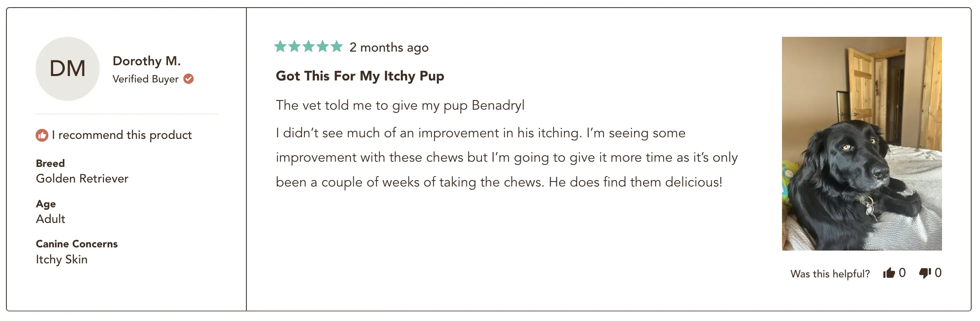Click I recommend this product text
980x321 pixels.
pos(122,135)
